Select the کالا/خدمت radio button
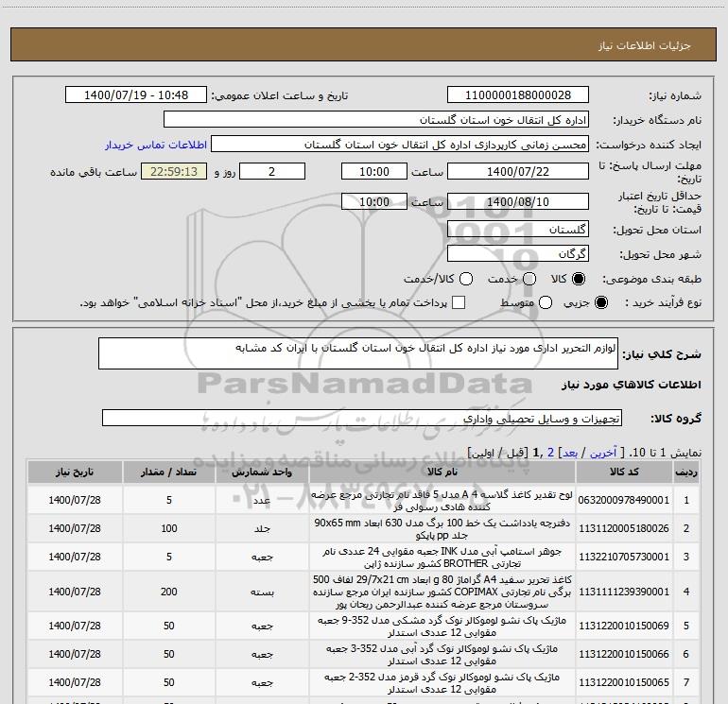 pyautogui.click(x=466, y=279)
